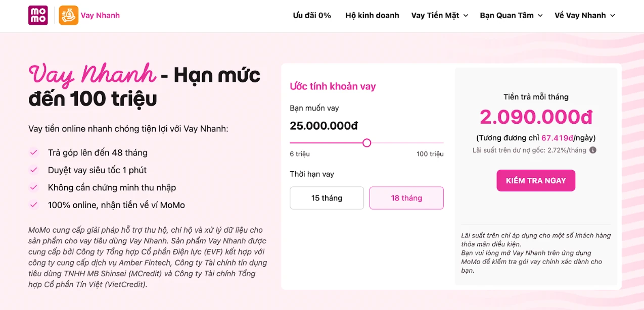This screenshot has height=310, width=644.
Task: Click checkmark beside "Không cần chứng minh thu nhập"
Action: [x=34, y=187]
